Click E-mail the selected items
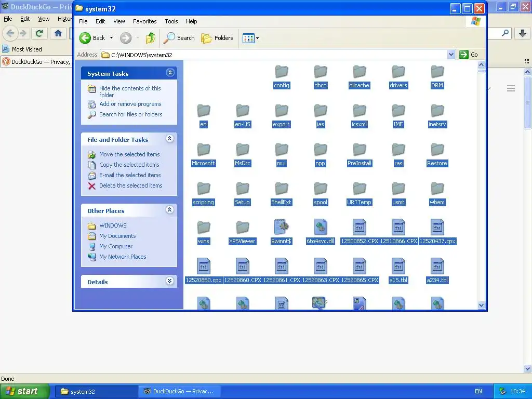532x399 pixels. [130, 176]
